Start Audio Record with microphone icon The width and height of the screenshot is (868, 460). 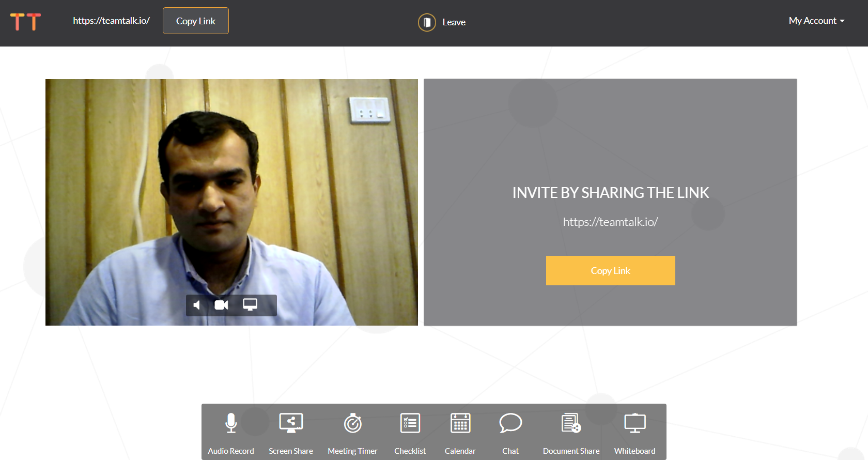pyautogui.click(x=231, y=423)
